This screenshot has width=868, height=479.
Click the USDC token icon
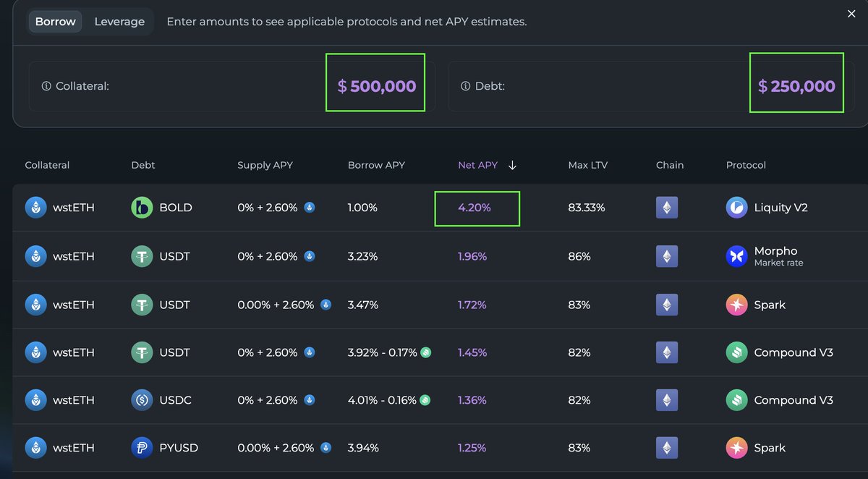142,400
